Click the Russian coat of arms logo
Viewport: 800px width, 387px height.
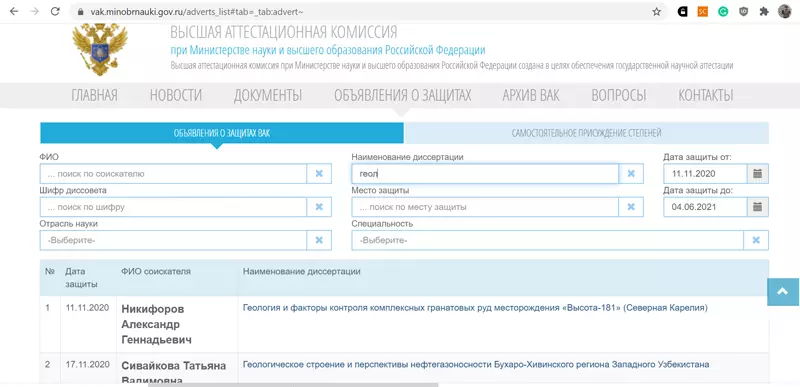click(100, 49)
